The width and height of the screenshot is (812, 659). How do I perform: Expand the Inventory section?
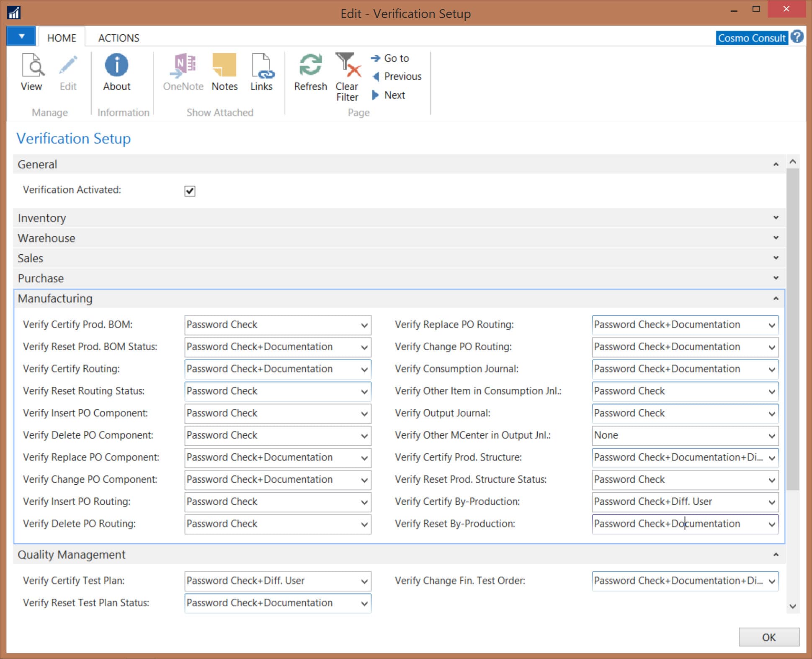tap(776, 217)
